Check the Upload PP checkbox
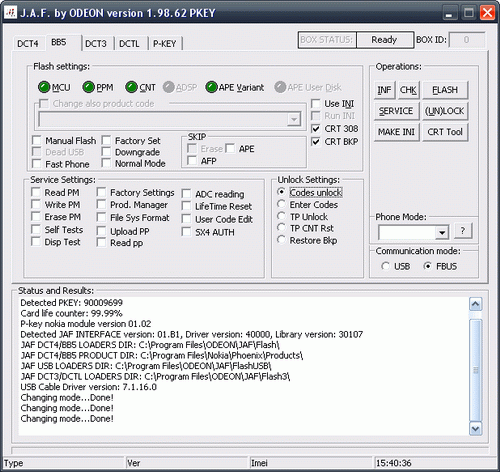 [x=101, y=231]
